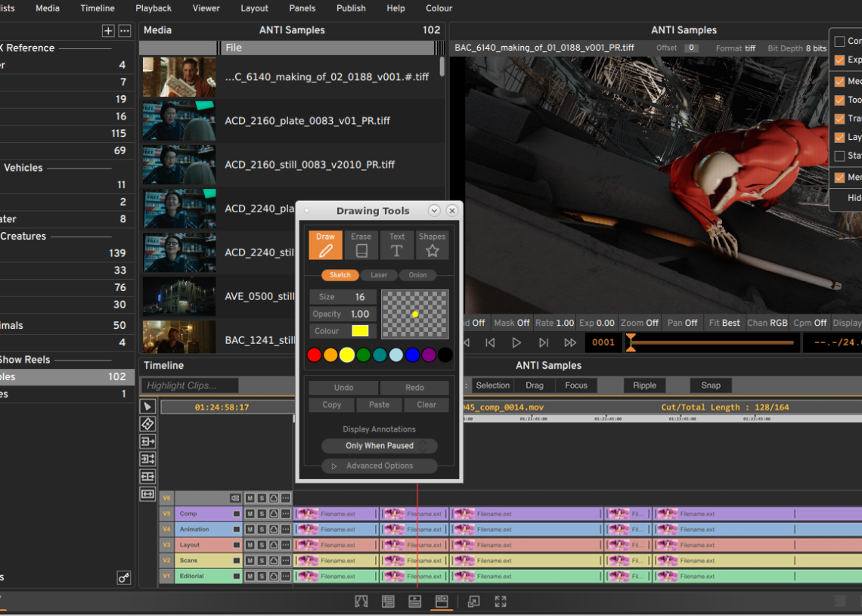Switch drawing mode to Onion

[x=418, y=275]
